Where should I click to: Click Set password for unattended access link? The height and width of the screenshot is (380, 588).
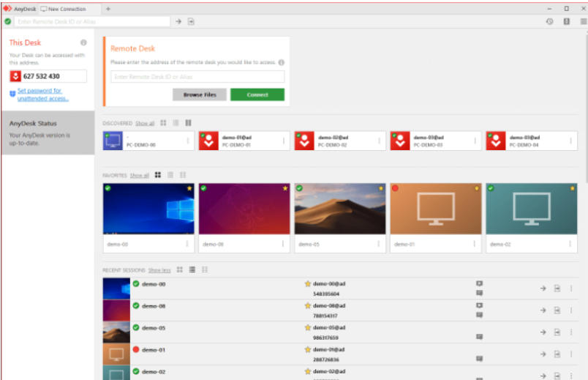pos(42,94)
